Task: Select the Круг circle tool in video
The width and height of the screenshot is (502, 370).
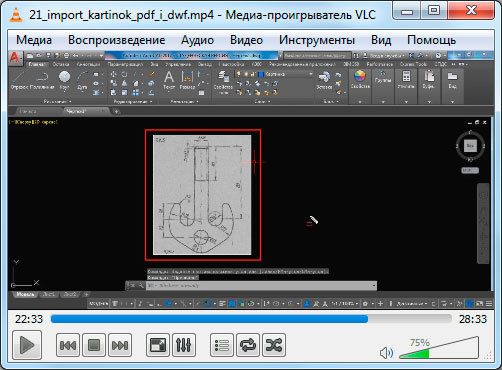Action: pyautogui.click(x=64, y=81)
